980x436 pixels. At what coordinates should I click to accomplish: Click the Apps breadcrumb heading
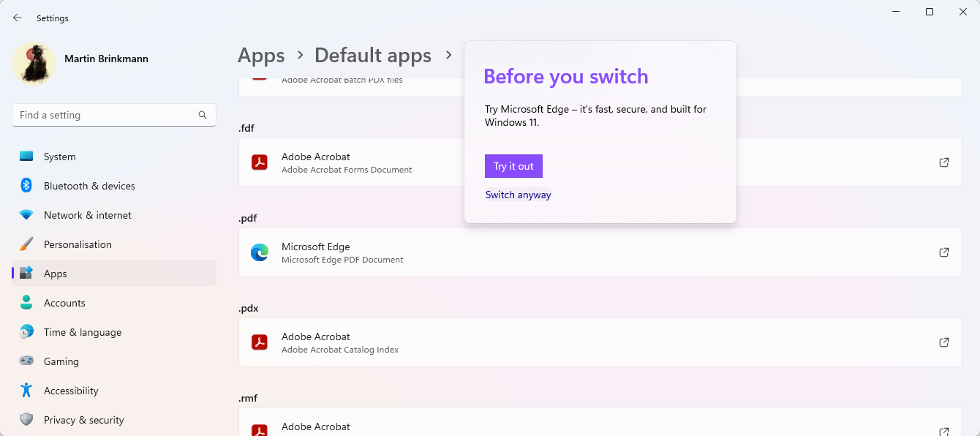click(261, 56)
